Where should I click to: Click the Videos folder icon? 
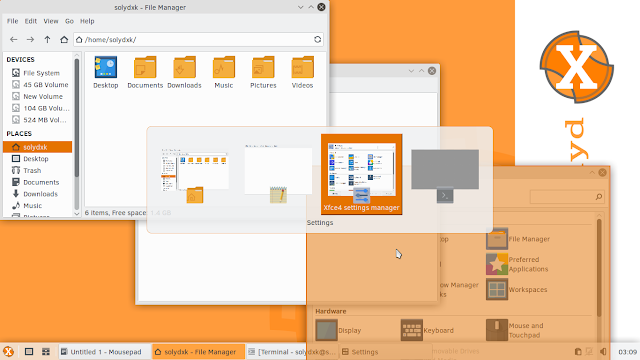tap(302, 67)
